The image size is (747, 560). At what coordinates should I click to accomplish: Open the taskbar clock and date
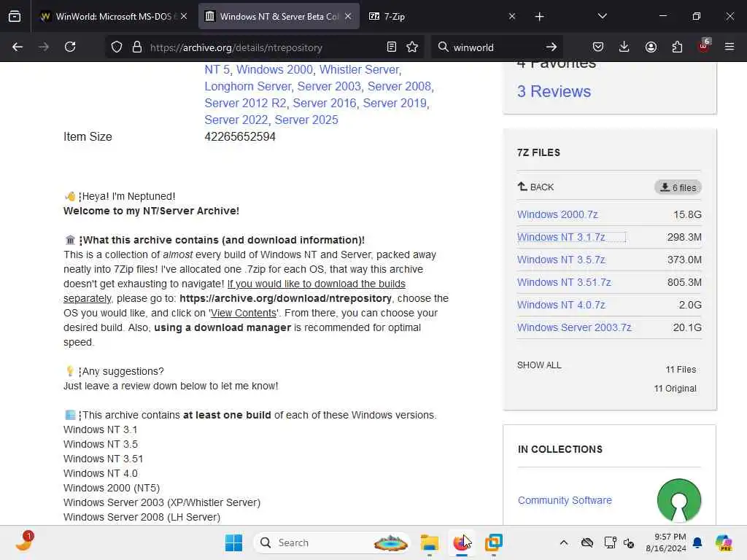(x=665, y=542)
